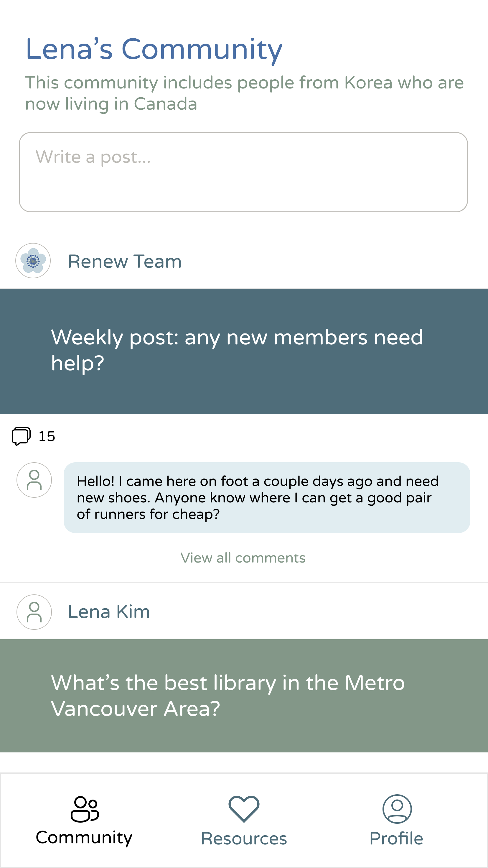
Task: Tap the comment bubble icon
Action: tap(21, 436)
